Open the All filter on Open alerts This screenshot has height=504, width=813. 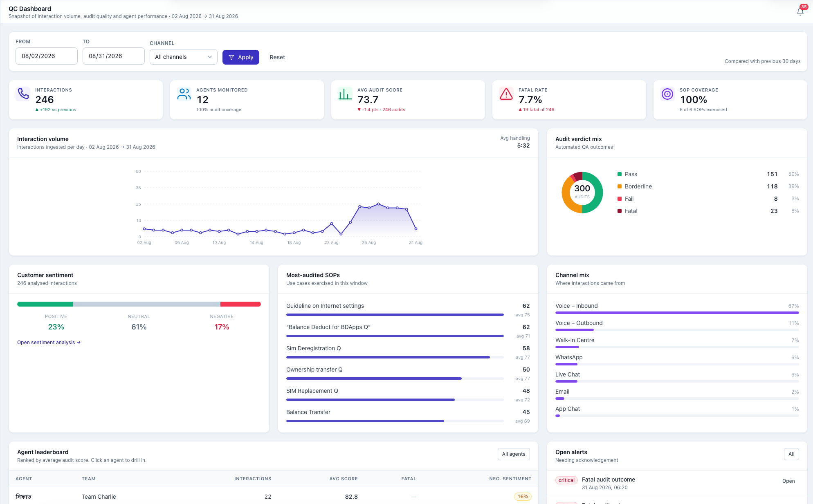click(x=791, y=454)
